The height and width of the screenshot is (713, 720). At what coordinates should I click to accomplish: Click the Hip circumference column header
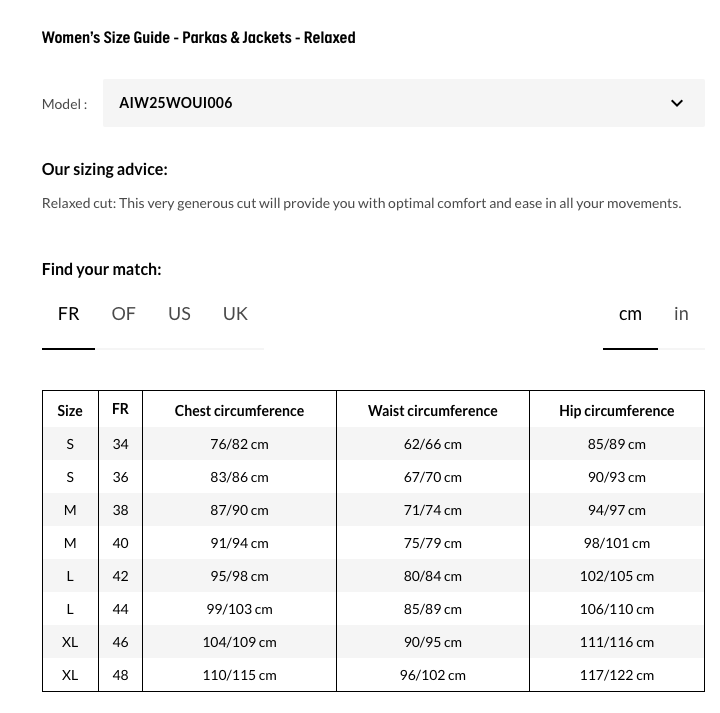pos(616,411)
